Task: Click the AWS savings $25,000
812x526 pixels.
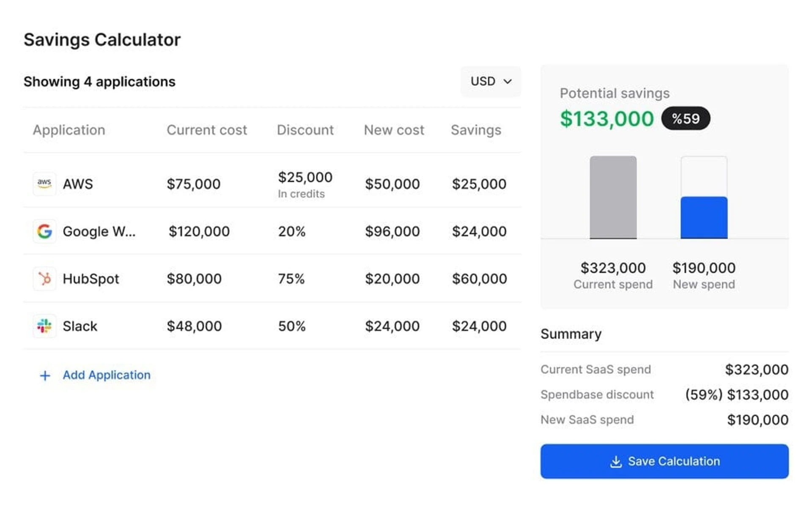Action: [x=479, y=184]
